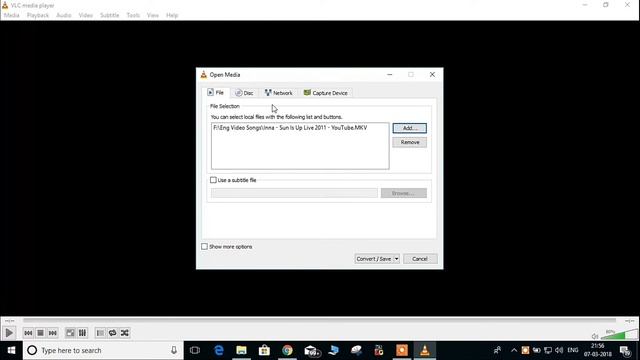Screen dimensions: 640x360
Task: Click the ENG language indicator
Action: coord(573,350)
